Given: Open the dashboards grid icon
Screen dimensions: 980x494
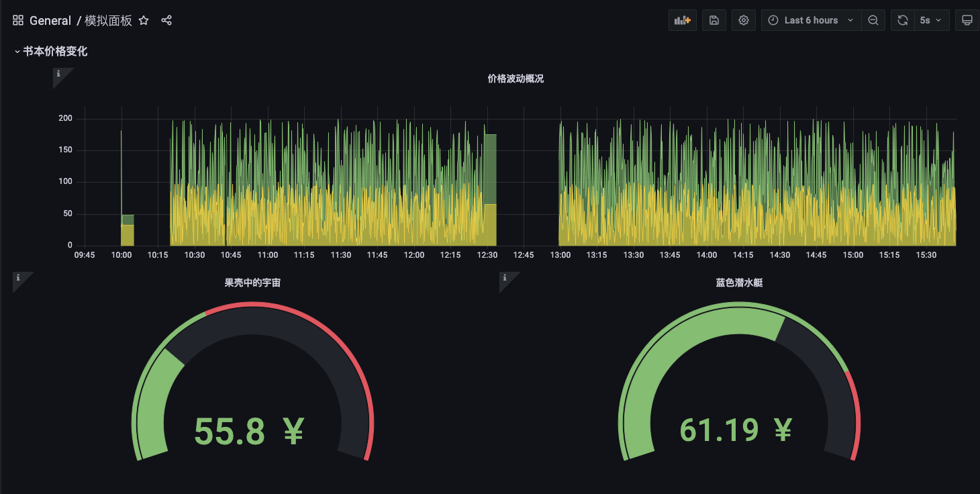Looking at the screenshot, I should click(x=18, y=20).
